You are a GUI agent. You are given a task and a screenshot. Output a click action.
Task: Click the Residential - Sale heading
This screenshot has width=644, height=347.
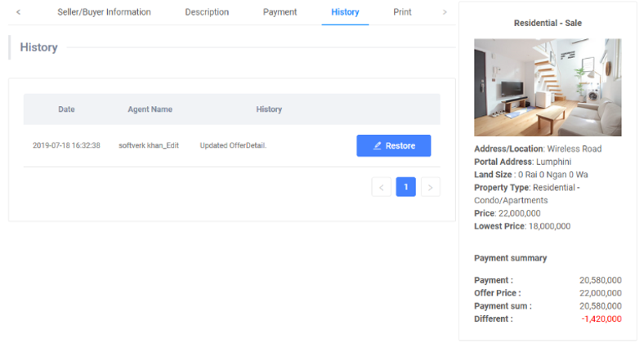pos(548,24)
